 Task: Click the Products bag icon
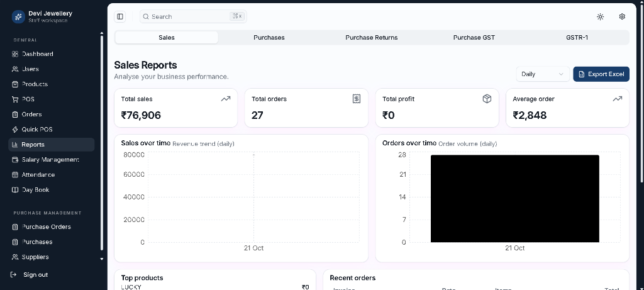pos(15,84)
